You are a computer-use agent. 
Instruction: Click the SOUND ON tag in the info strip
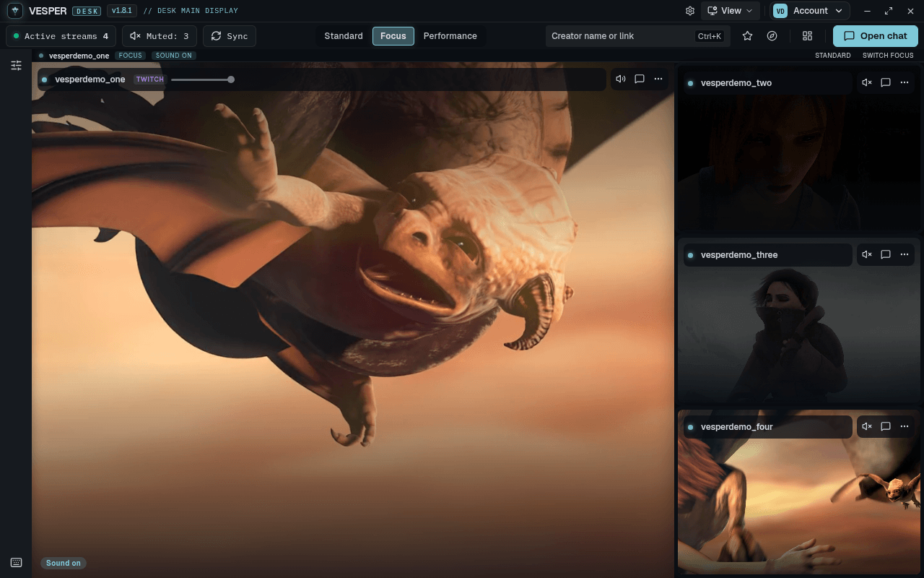pyautogui.click(x=174, y=56)
